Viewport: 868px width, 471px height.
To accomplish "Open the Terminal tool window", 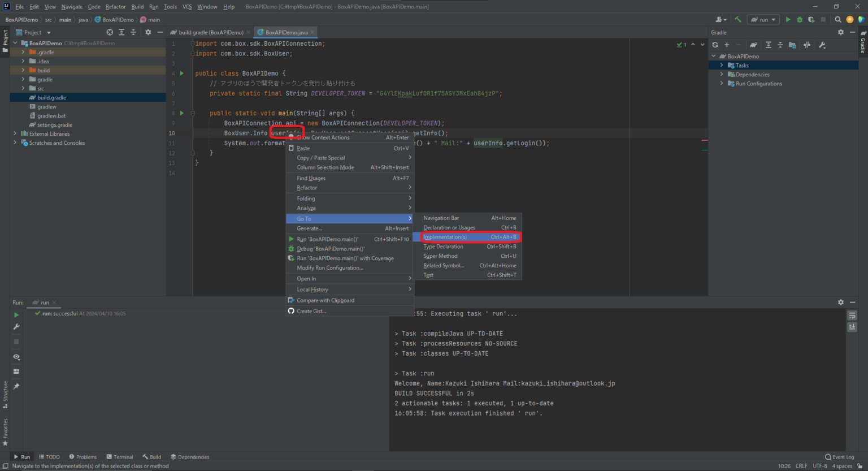I will coord(119,456).
